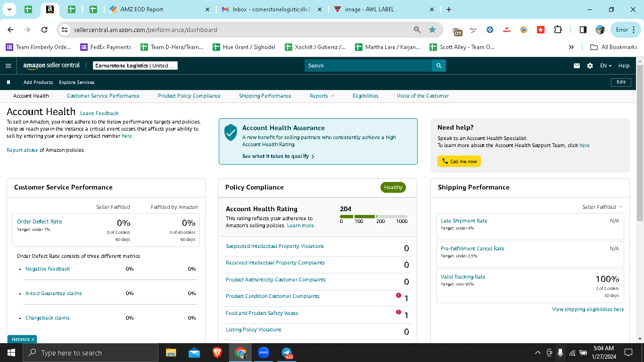644x362 pixels.
Task: Open the FedEx Payments bookmark
Action: click(x=106, y=47)
